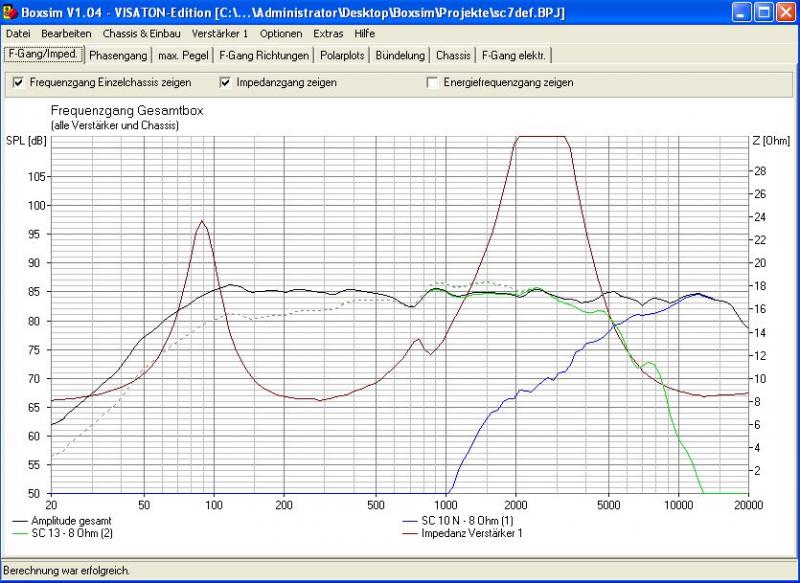Enable Energiefrequenzgang zeigen
Viewport: 800px width, 583px height.
tap(432, 82)
